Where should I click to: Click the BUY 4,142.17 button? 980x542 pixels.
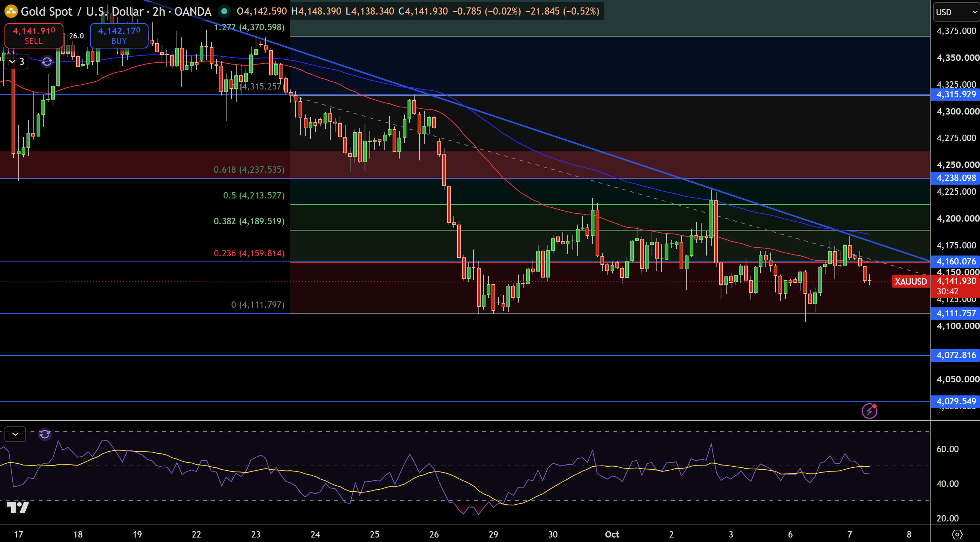(119, 35)
